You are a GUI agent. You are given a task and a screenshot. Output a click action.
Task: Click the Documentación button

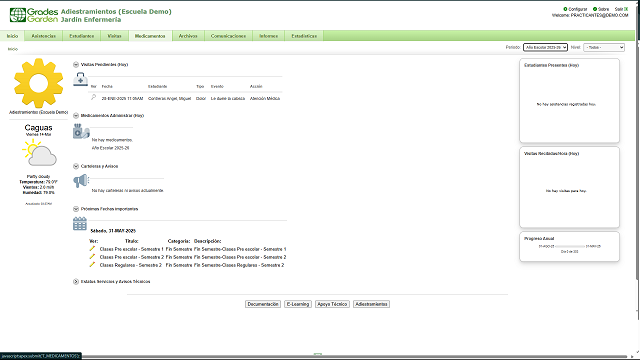coord(263,304)
